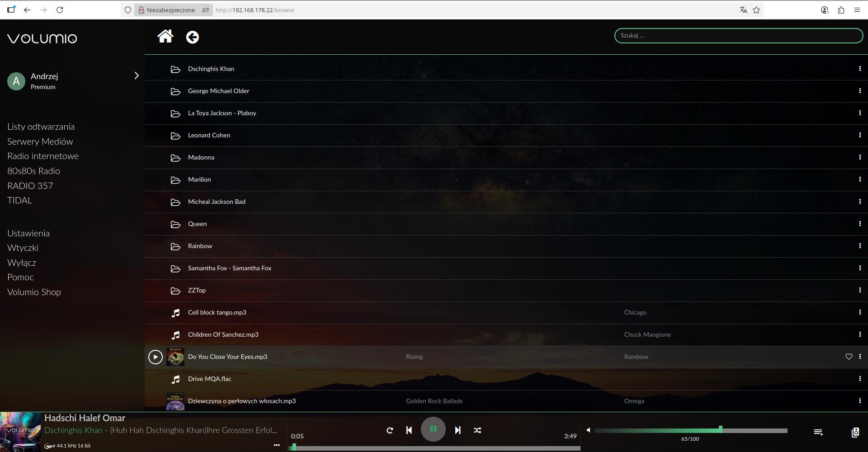Click the volume slider bar
The height and width of the screenshot is (452, 868).
691,431
